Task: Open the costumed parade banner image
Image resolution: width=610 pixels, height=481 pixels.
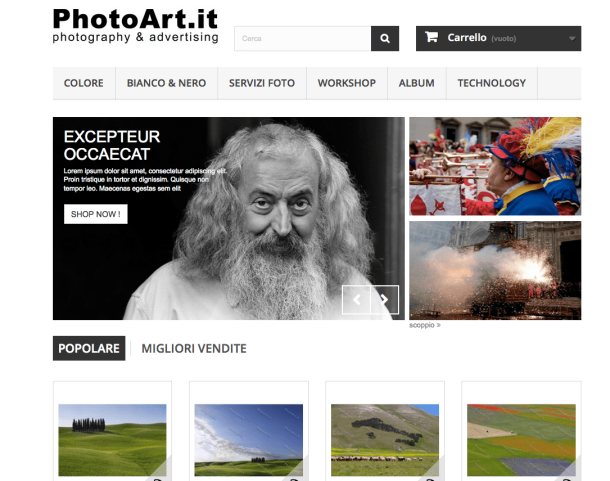Action: (x=494, y=166)
